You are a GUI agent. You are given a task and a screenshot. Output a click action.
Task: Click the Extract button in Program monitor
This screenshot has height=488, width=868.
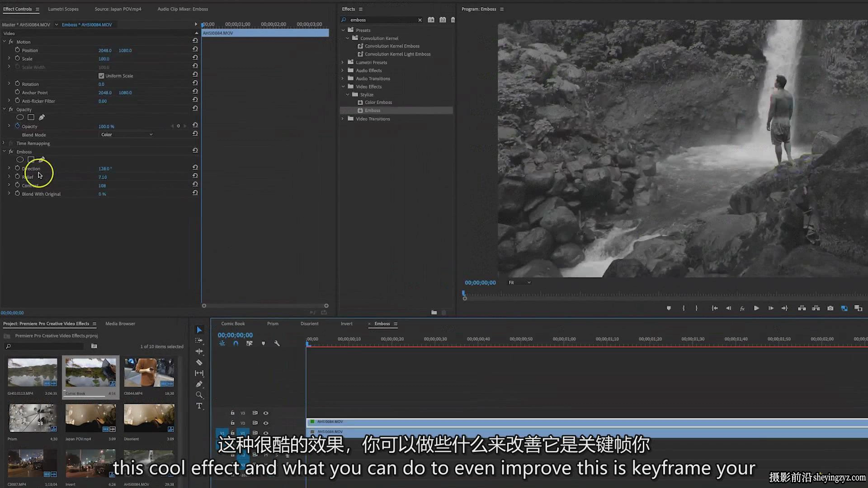click(816, 308)
